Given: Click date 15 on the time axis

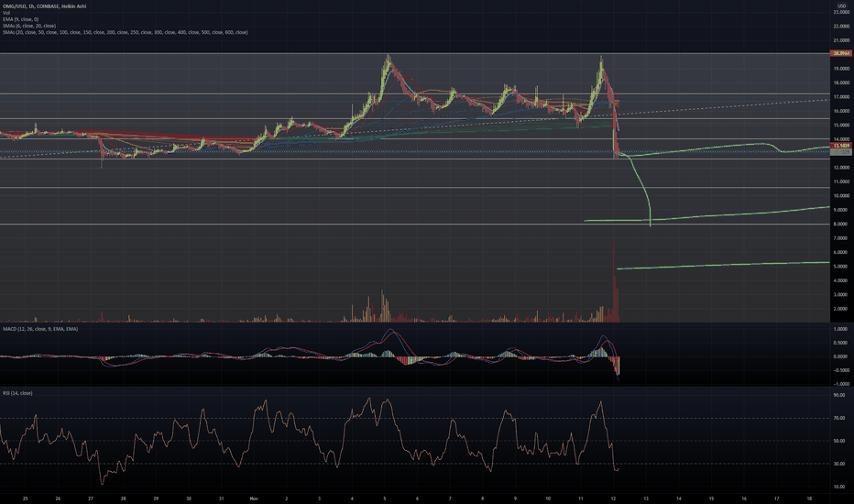Looking at the screenshot, I should pos(711,499).
